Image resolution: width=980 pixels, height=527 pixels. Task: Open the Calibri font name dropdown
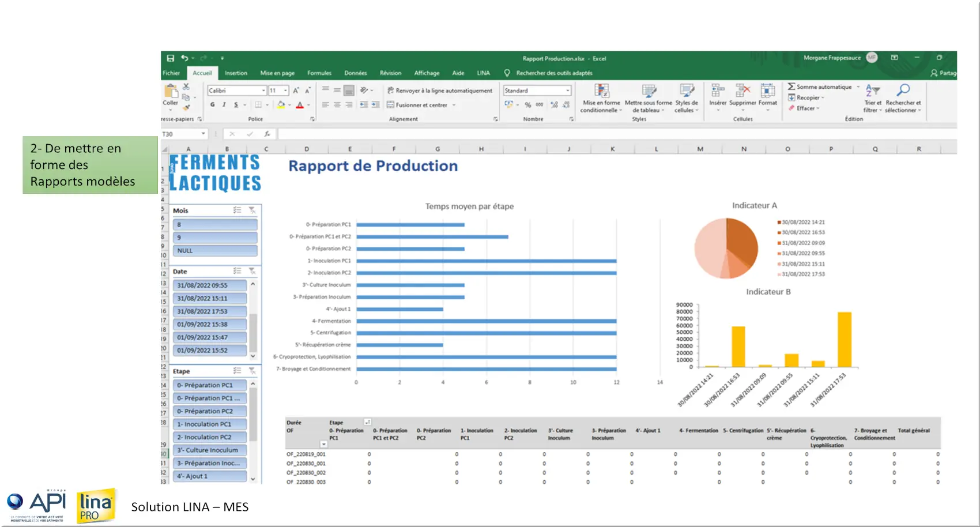[x=263, y=91]
